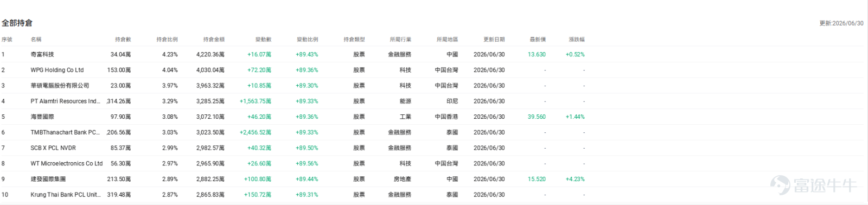This screenshot has height=205, width=868.
Task: Sort by the 變動比例 column header
Action: [x=308, y=39]
